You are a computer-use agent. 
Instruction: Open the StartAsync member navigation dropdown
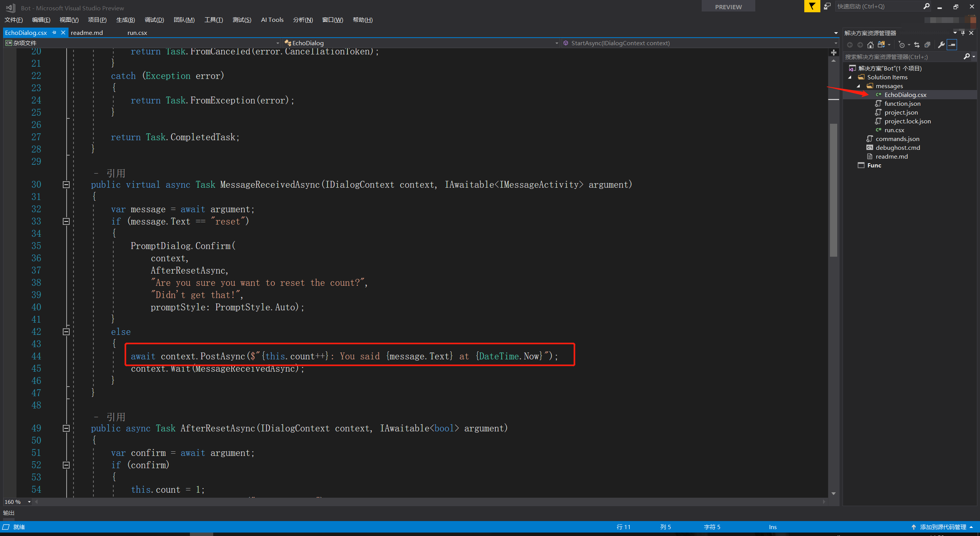tap(836, 43)
